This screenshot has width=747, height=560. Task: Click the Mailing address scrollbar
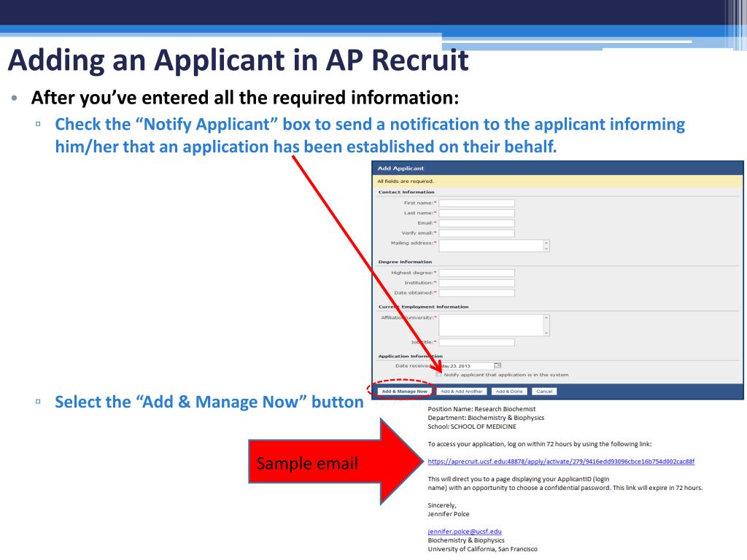(546, 246)
